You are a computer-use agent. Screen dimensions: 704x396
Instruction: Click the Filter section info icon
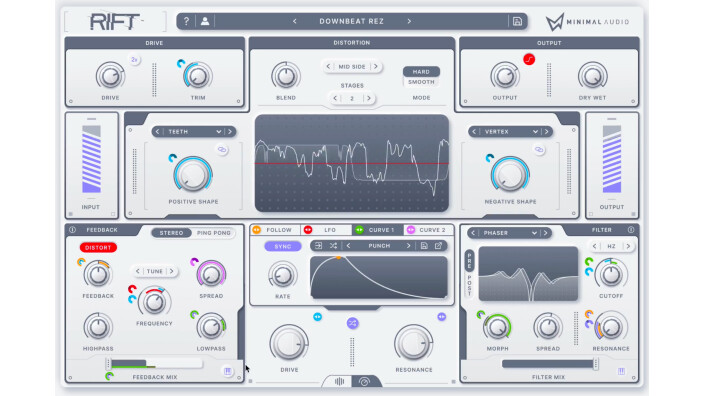631,229
